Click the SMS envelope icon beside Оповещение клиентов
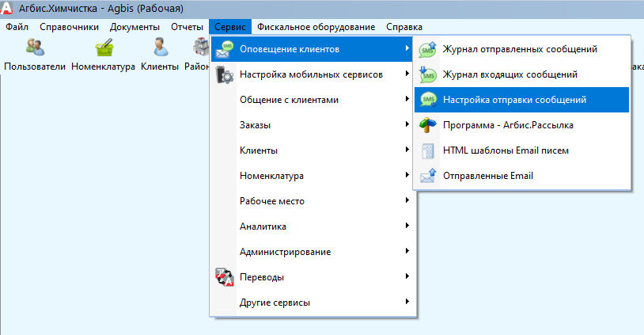This screenshot has width=644, height=335. click(x=225, y=49)
